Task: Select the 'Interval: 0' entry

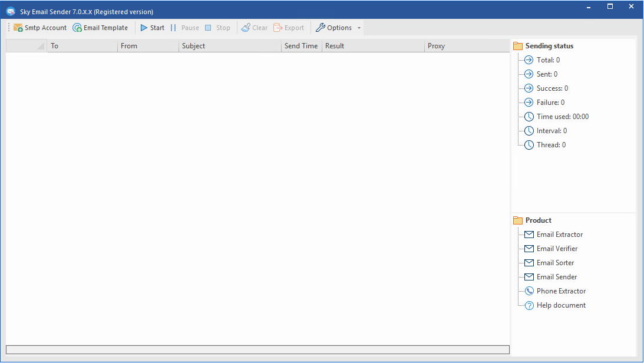Action: click(551, 131)
